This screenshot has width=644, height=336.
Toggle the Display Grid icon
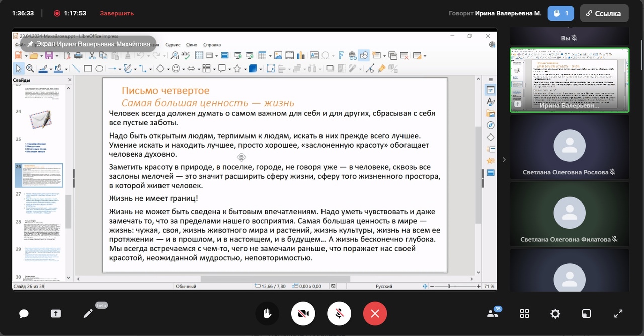199,56
